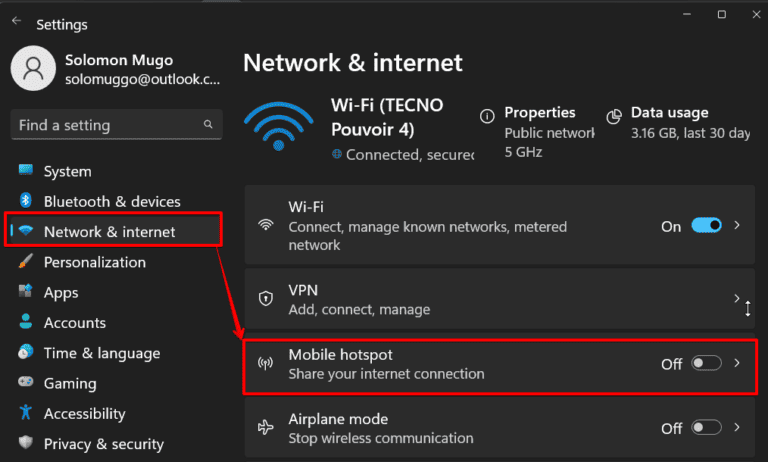
Task: Turn off the Wi-Fi toggle
Action: click(706, 226)
